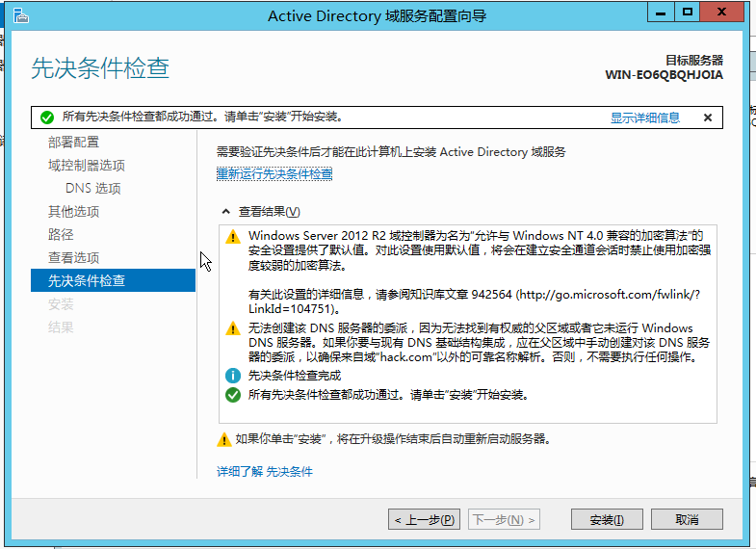Click the wizard app icon in title bar
Image resolution: width=756 pixels, height=549 pixels.
coord(21,16)
